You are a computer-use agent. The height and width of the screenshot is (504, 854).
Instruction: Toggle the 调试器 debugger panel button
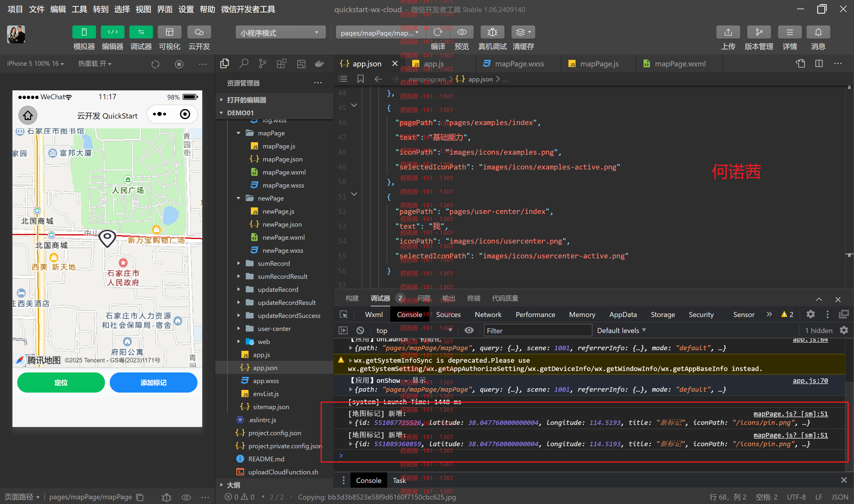point(141,32)
